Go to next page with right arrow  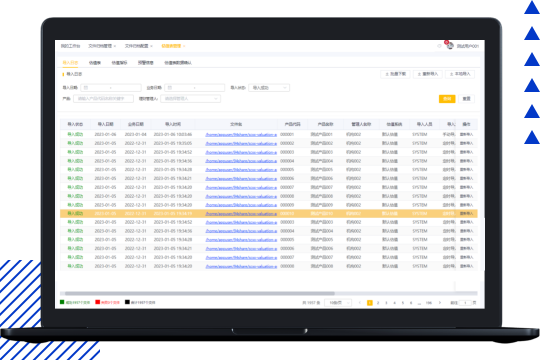(440, 302)
